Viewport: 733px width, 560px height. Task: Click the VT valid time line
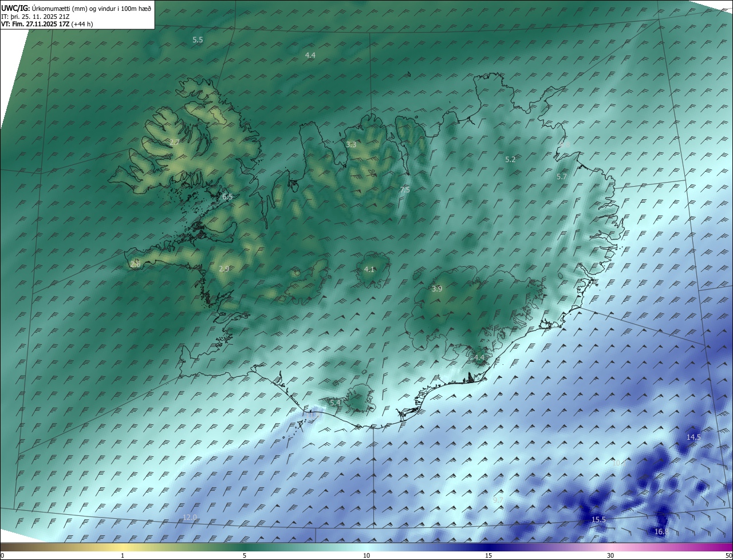(x=47, y=24)
